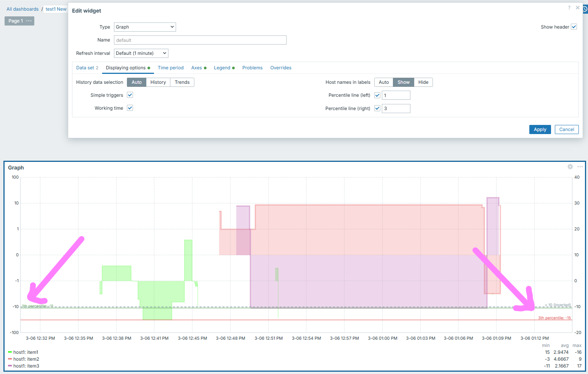
Task: Open graph widget gear settings
Action: pyautogui.click(x=570, y=167)
